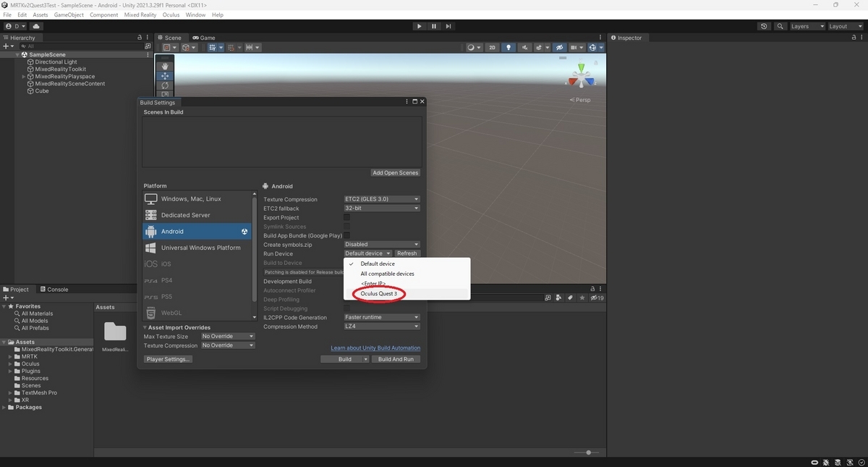Open Texture Compression dropdown ETC2 (GLES 3.0)
868x467 pixels.
coord(382,199)
